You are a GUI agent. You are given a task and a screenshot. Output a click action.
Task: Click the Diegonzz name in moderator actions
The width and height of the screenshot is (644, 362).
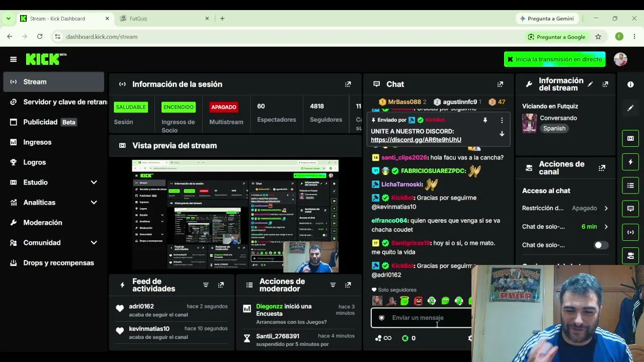(x=269, y=306)
